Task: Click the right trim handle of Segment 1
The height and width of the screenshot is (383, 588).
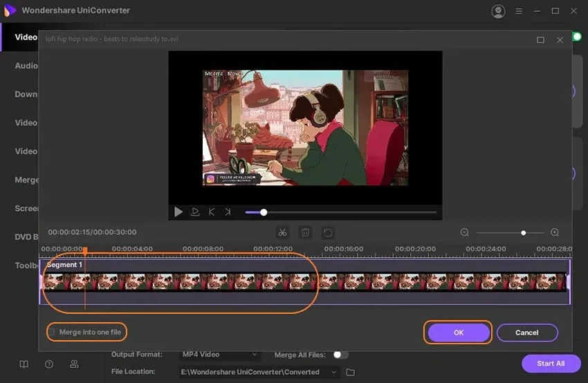Action: (568, 282)
